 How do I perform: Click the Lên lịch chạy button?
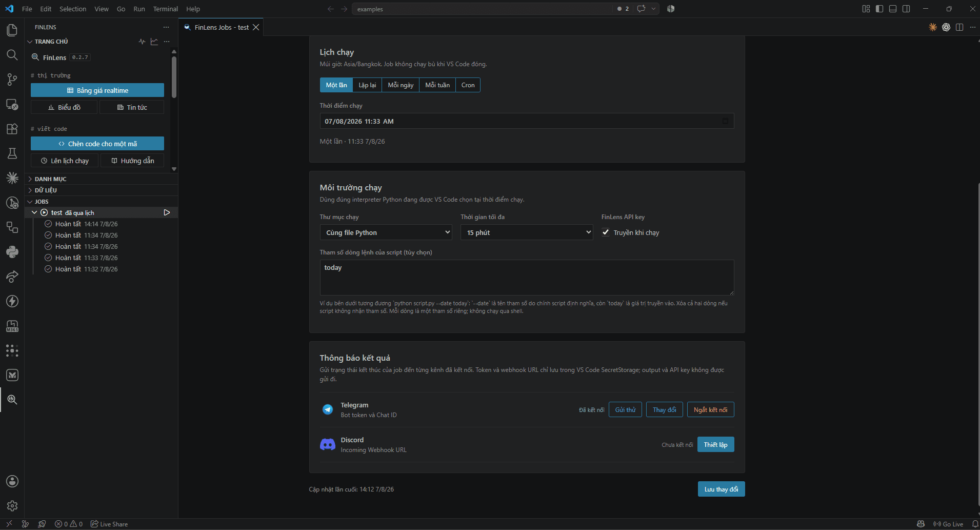pyautogui.click(x=65, y=161)
